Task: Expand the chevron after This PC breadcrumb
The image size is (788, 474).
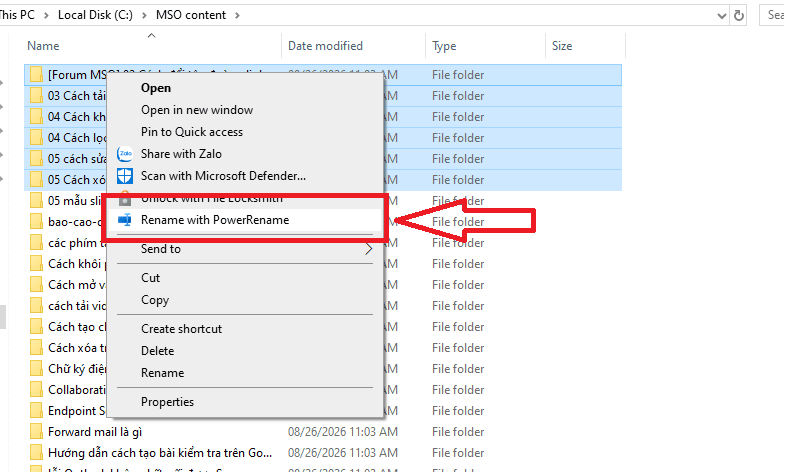Action: pyautogui.click(x=46, y=16)
